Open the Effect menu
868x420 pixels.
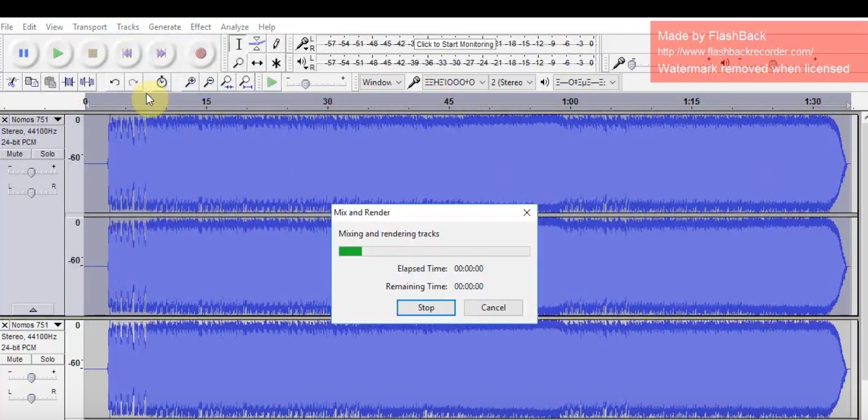(x=200, y=27)
